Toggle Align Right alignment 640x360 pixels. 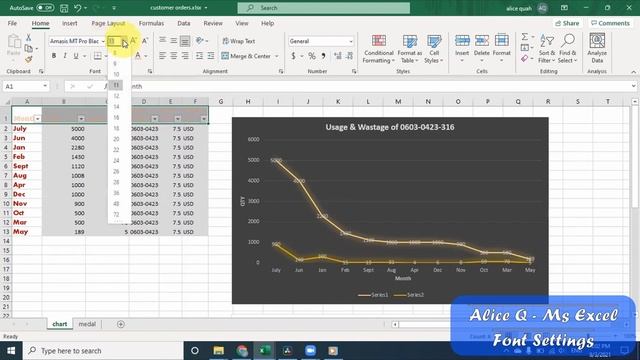(x=185, y=56)
